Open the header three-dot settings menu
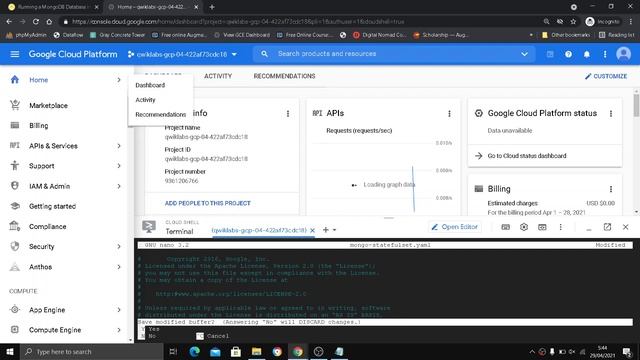This screenshot has height=360, width=640. [605, 54]
